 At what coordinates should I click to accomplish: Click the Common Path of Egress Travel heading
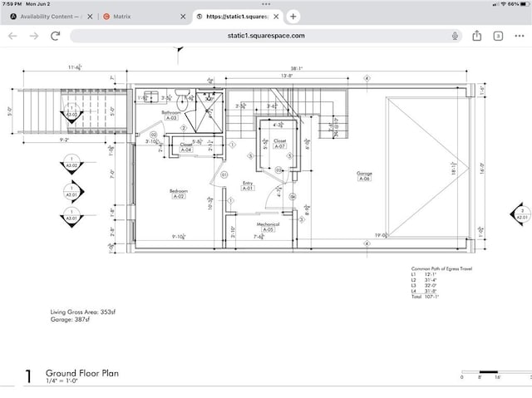point(441,268)
